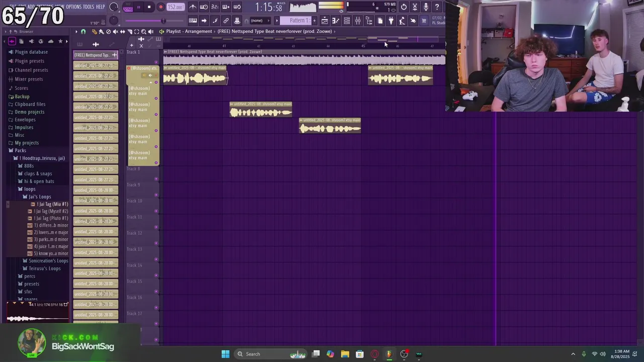This screenshot has height=362, width=644.
Task: Open the Channel rack icon
Action: tap(347, 21)
